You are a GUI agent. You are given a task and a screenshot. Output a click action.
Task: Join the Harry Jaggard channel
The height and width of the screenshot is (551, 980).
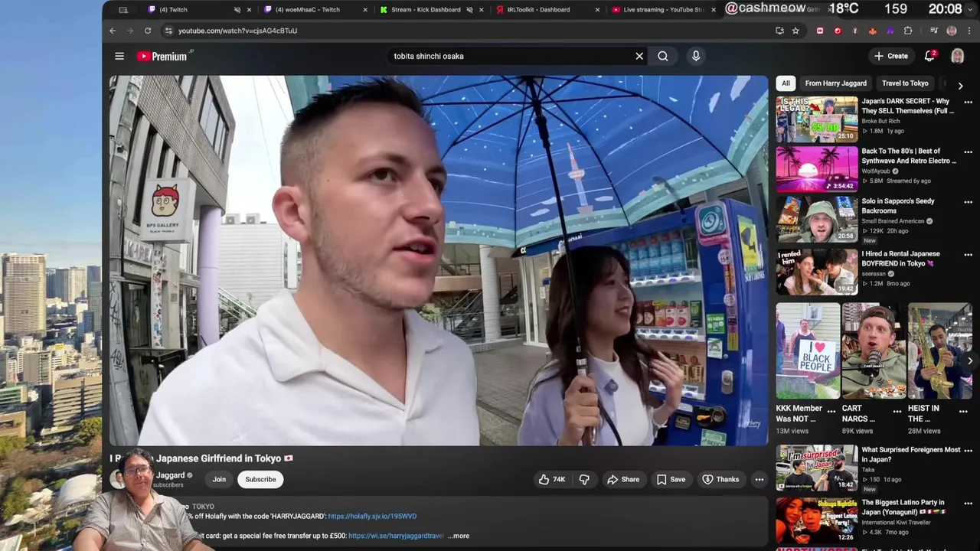(219, 479)
